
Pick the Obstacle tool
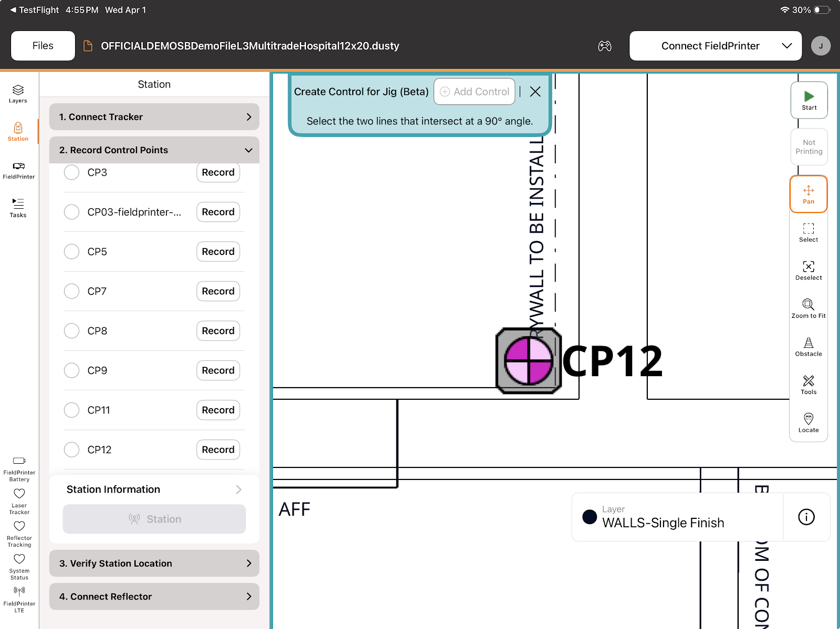pyautogui.click(x=808, y=347)
